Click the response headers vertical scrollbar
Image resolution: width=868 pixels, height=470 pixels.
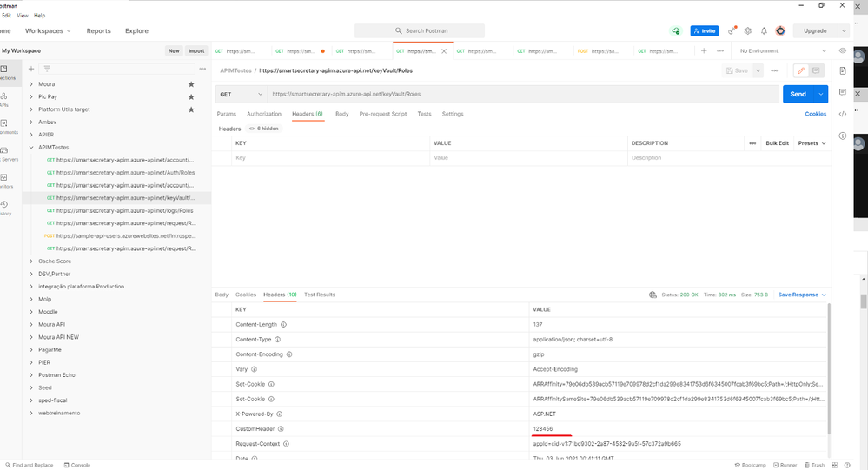click(x=829, y=368)
